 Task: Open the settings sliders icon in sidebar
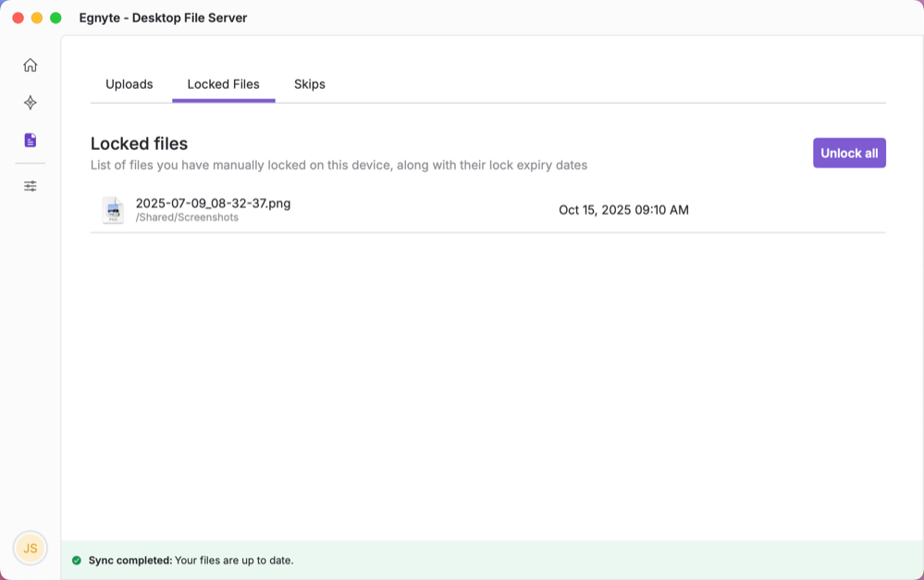(30, 185)
